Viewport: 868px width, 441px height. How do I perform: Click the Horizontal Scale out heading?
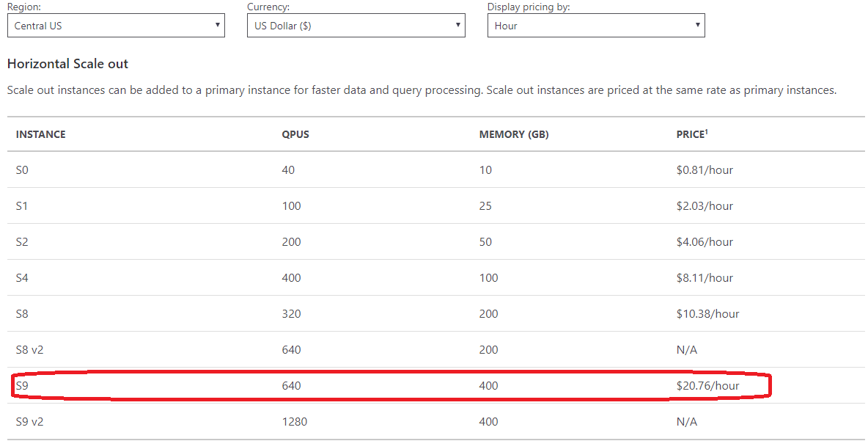pyautogui.click(x=67, y=64)
